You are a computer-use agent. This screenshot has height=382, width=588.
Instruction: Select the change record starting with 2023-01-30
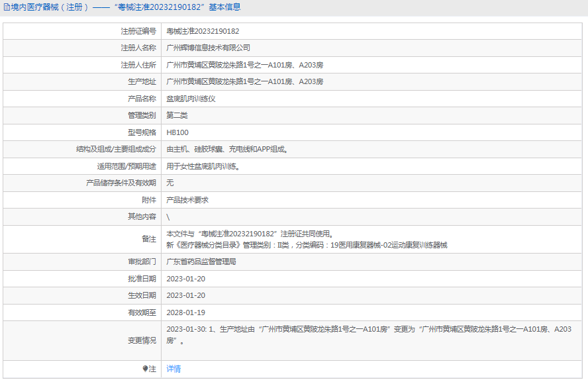pos(369,335)
